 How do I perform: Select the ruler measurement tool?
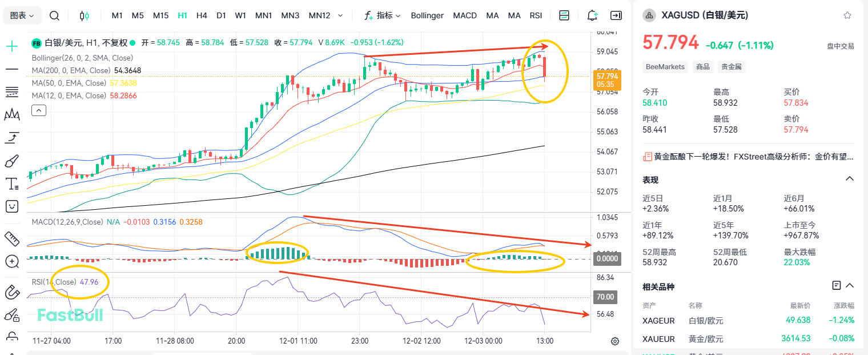11,238
